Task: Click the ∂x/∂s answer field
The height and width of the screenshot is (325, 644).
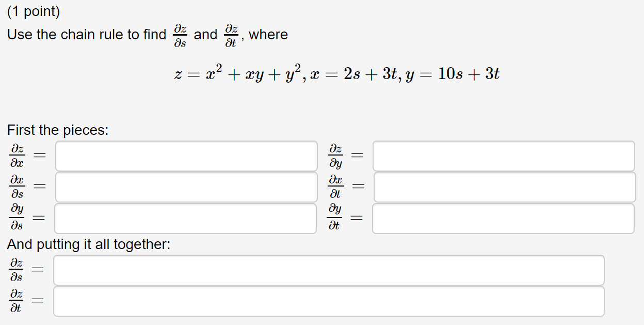Action: [186, 187]
